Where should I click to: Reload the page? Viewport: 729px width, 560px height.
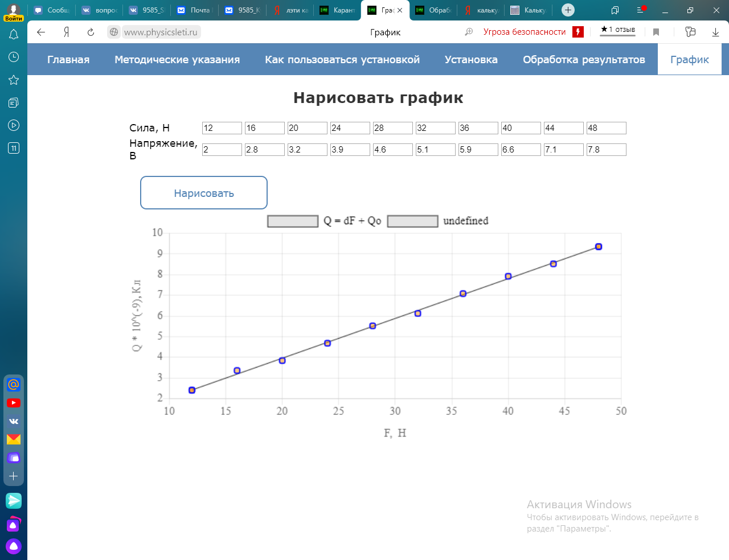[91, 32]
